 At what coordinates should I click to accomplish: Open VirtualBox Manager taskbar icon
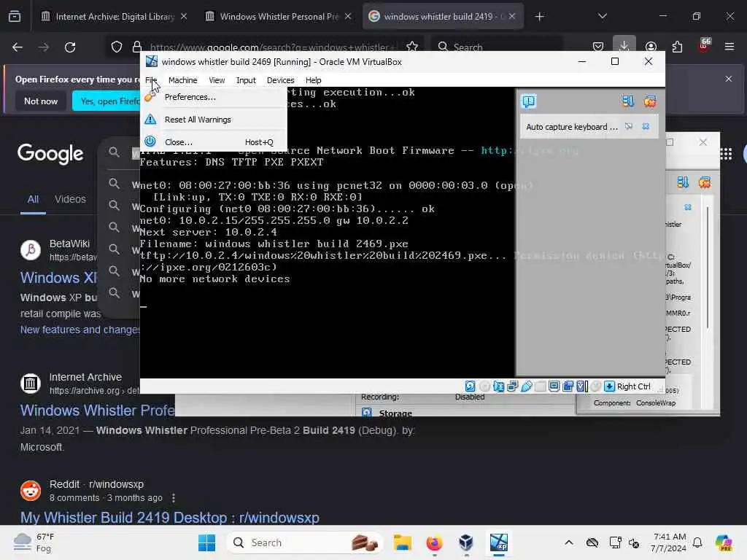click(466, 542)
